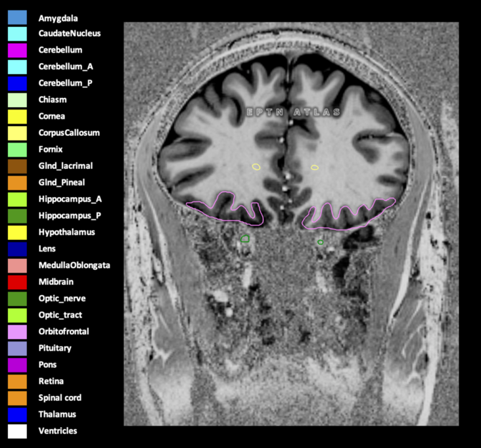This screenshot has width=481, height=448.
Task: Click the Lens dark blue swatch
Action: (x=17, y=249)
